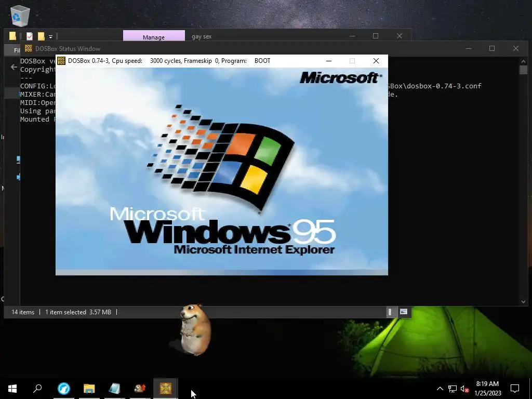Click folder icon in Explorer quick access toolbar
532x399 pixels.
[12, 36]
